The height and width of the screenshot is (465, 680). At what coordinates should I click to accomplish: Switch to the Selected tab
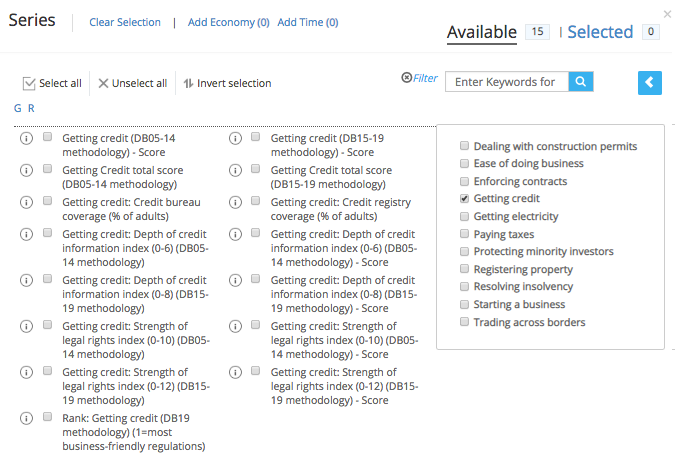coord(600,32)
